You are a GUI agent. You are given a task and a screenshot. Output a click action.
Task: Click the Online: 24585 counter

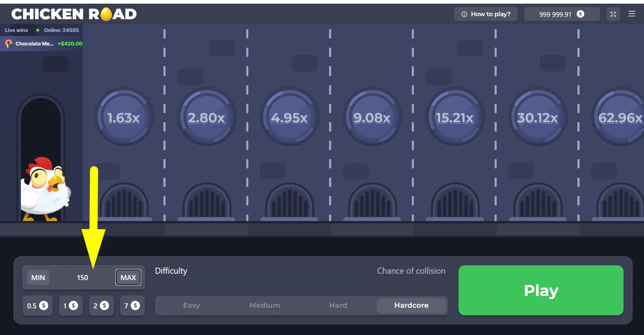tap(61, 30)
